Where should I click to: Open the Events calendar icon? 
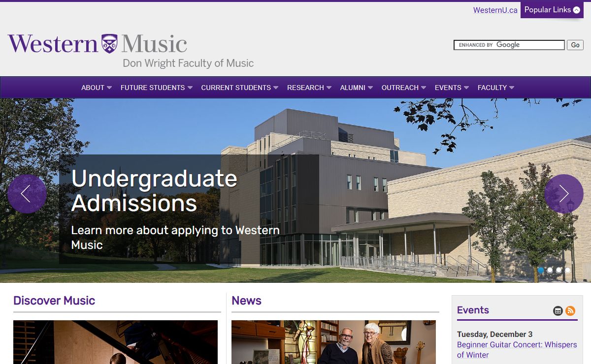558,310
